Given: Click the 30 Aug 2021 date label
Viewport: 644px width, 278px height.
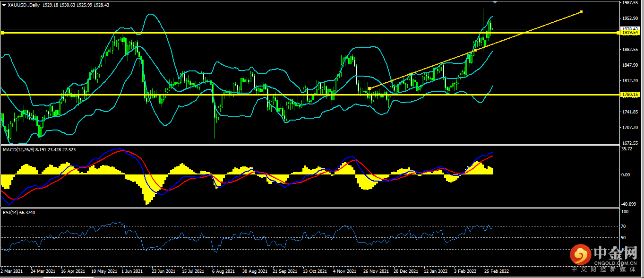Looking at the screenshot, I should tap(255, 271).
